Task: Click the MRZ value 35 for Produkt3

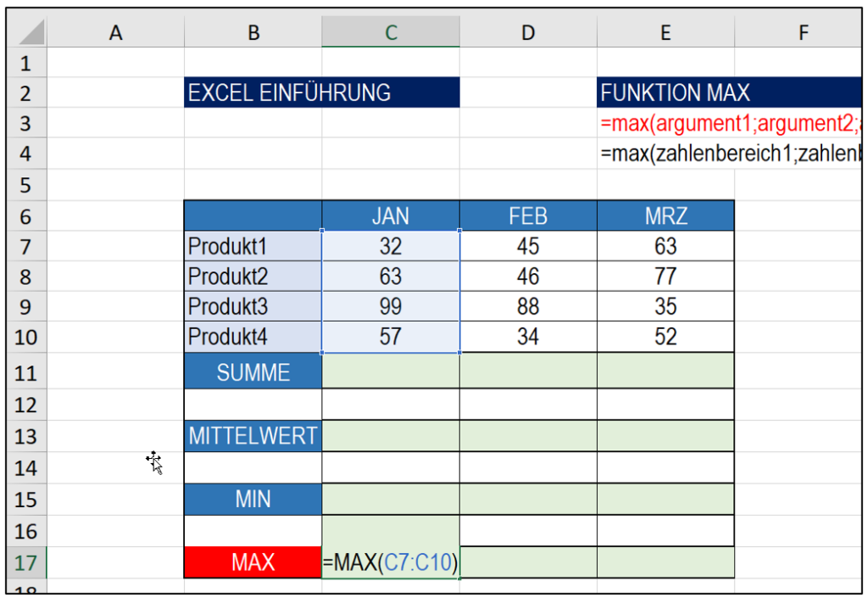Action: (x=665, y=306)
